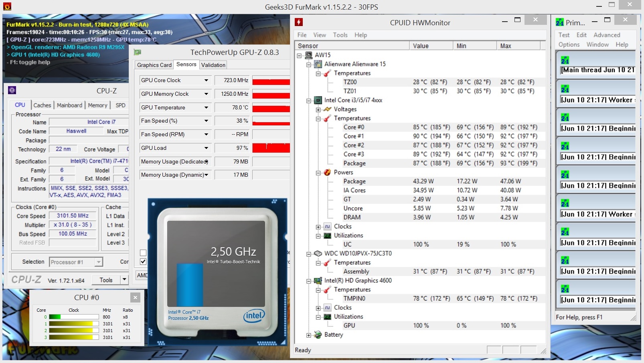Open the Processor #1 selection dropdown
The image size is (644, 363).
tap(99, 262)
